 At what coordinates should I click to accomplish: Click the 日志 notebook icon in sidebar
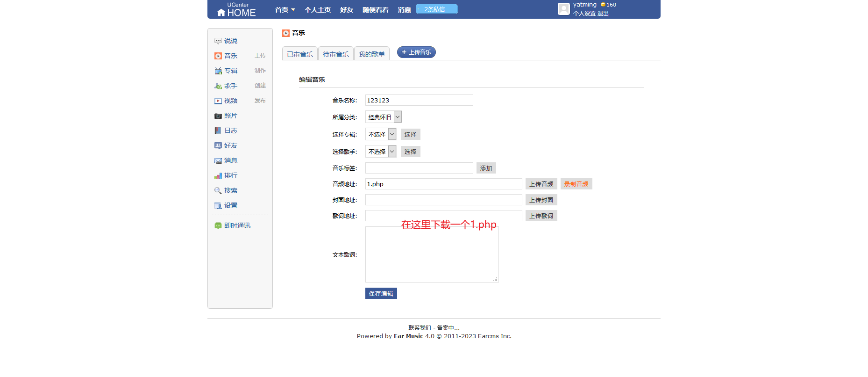click(x=218, y=131)
